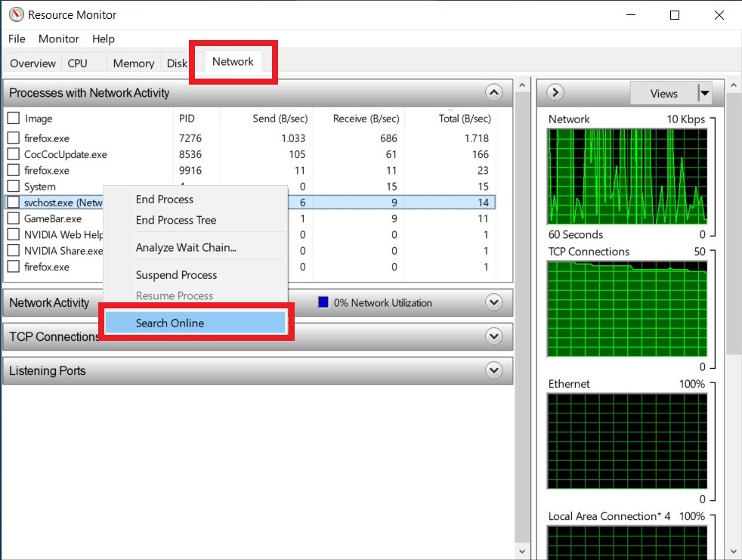Minimize the Resource Monitor window
Viewport: 742px width, 560px height.
tap(631, 15)
